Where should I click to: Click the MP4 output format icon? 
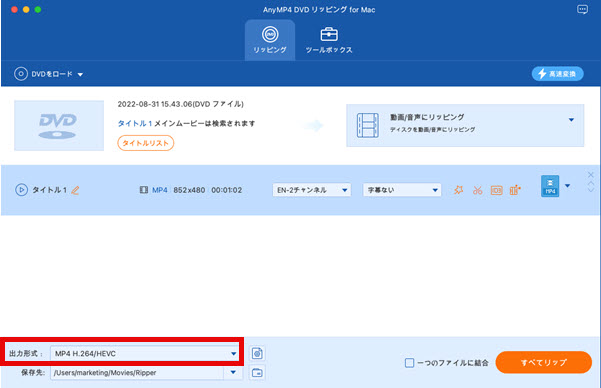click(x=550, y=186)
